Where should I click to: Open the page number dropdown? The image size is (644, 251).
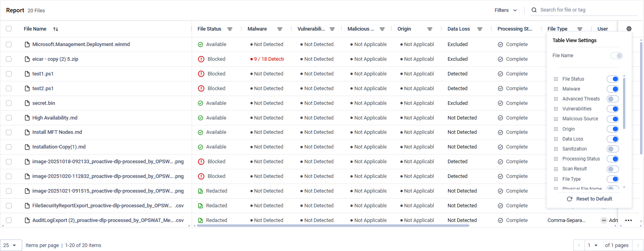coord(593,245)
